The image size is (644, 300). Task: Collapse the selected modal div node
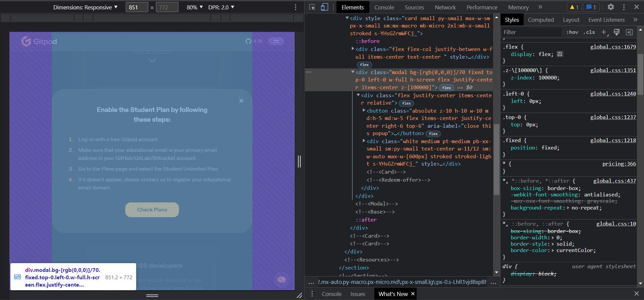pos(353,72)
